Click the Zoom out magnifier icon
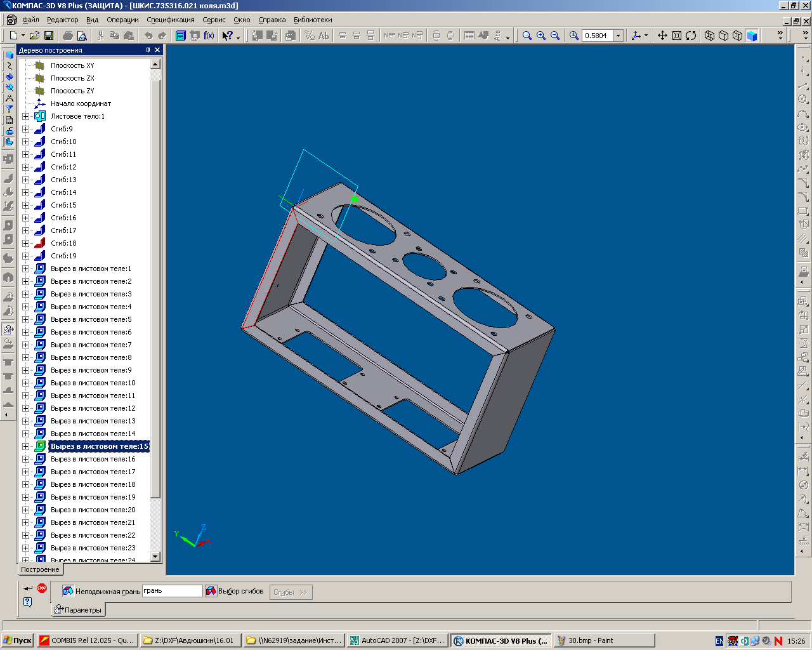The width and height of the screenshot is (812, 650). point(555,36)
